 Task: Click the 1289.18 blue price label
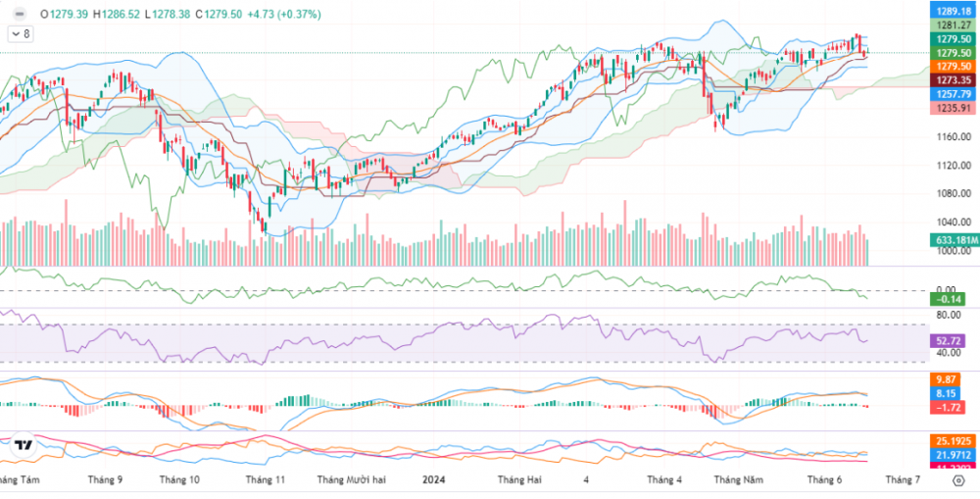pyautogui.click(x=953, y=11)
